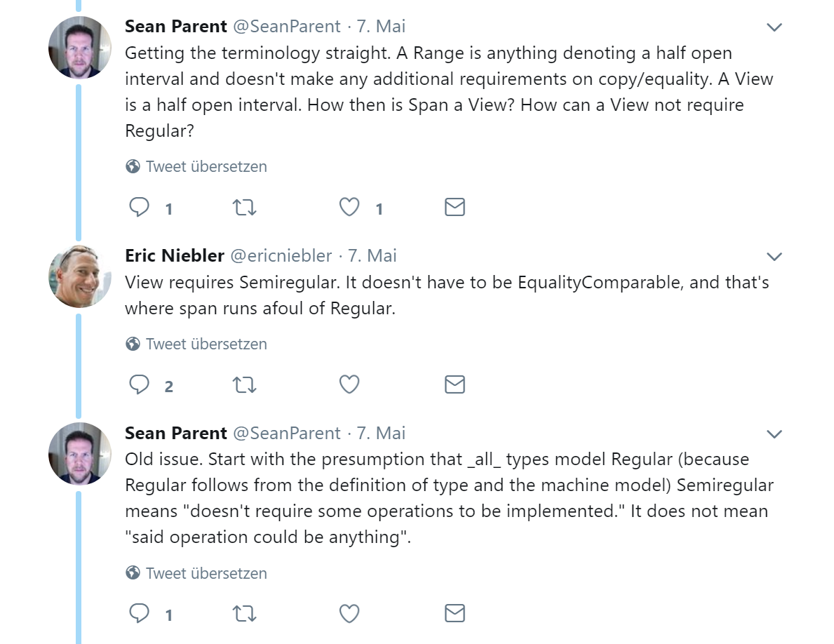The width and height of the screenshot is (834, 644).
Task: Share Eric Niebler's tweet via message envelope
Action: coord(455,384)
